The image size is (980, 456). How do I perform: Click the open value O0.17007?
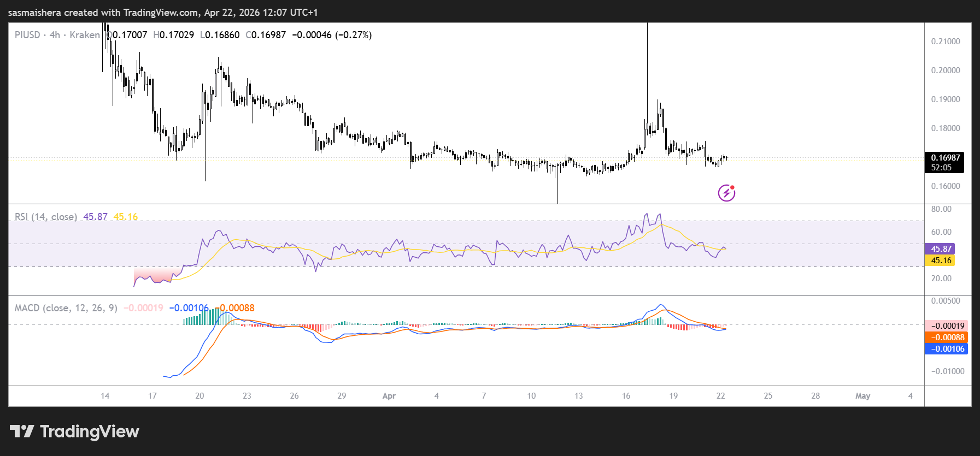tap(127, 35)
